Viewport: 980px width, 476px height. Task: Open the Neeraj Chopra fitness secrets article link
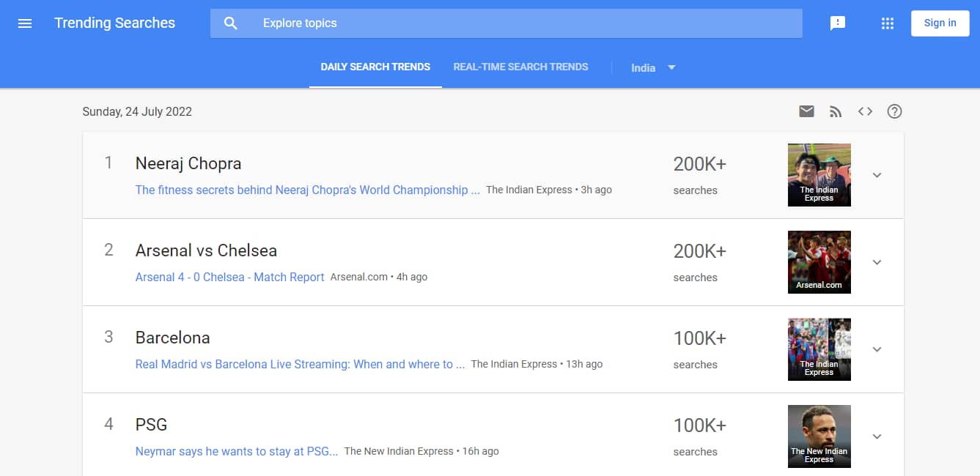click(x=308, y=190)
